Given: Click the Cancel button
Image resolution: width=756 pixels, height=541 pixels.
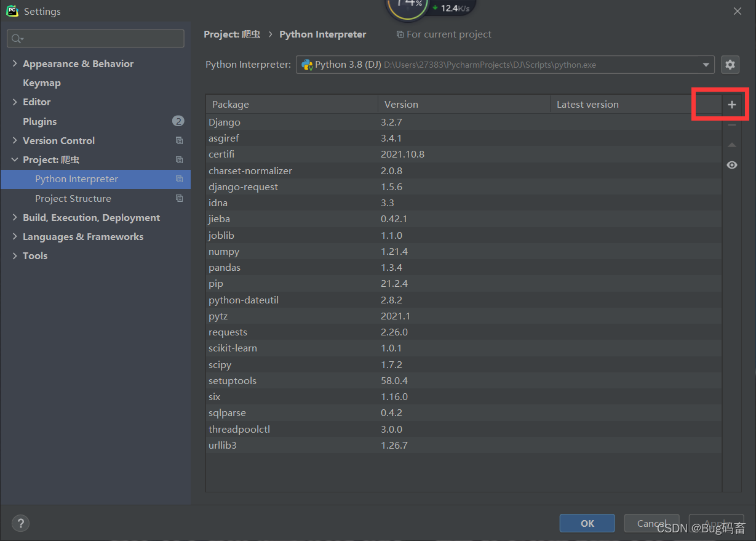Looking at the screenshot, I should coord(651,523).
